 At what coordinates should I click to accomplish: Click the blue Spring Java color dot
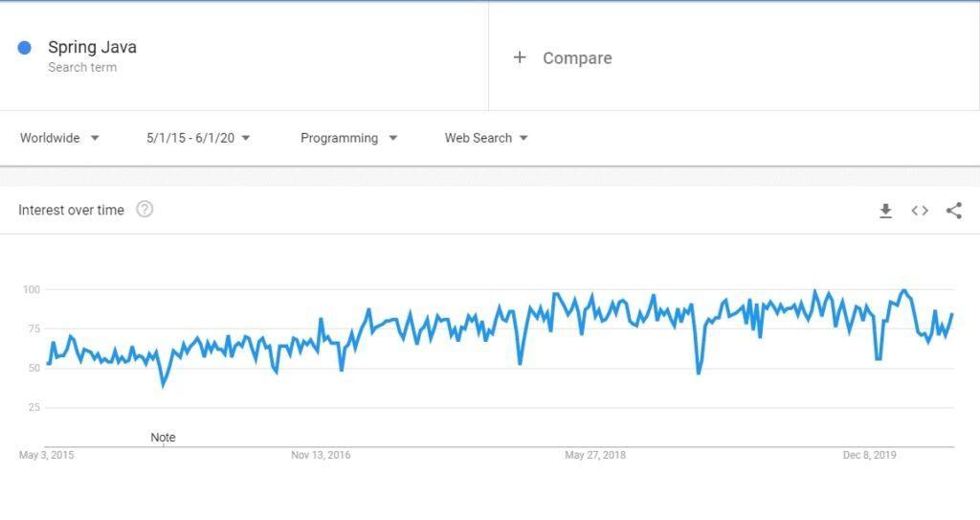pos(24,48)
